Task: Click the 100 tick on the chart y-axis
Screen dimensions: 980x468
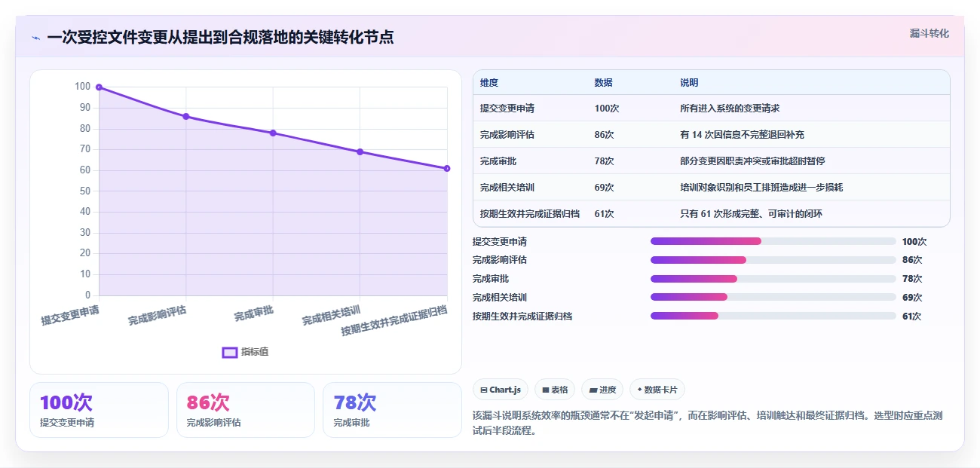Action: tap(82, 87)
